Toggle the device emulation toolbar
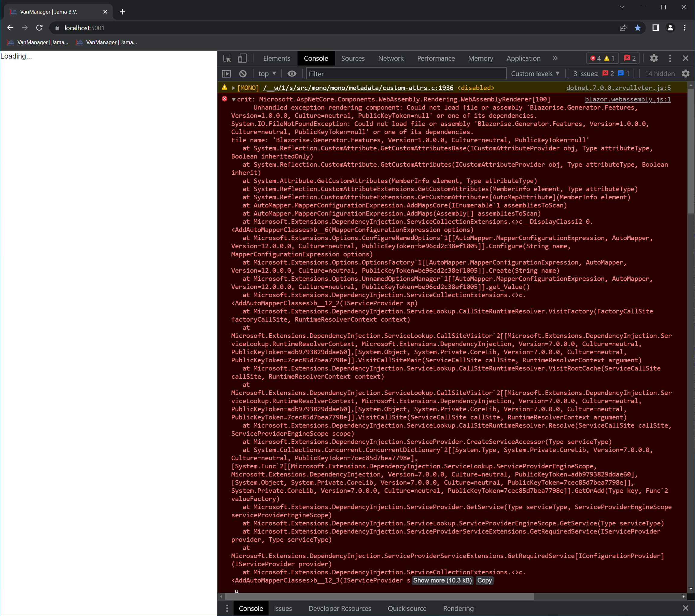The width and height of the screenshot is (695, 616). (x=242, y=58)
